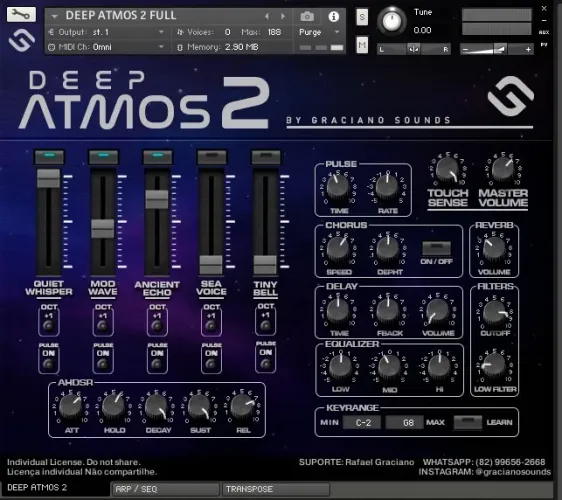Click the Equalizer Hi knob
The image size is (562, 500).
439,367
